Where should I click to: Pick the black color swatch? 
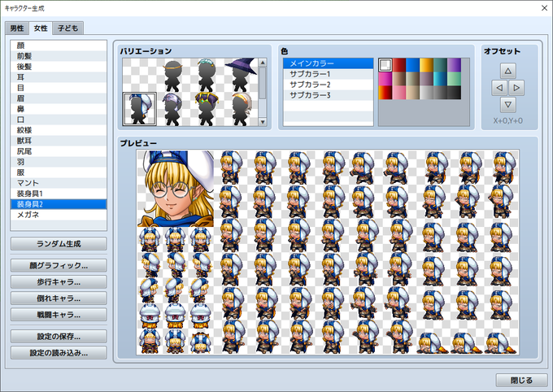click(454, 93)
